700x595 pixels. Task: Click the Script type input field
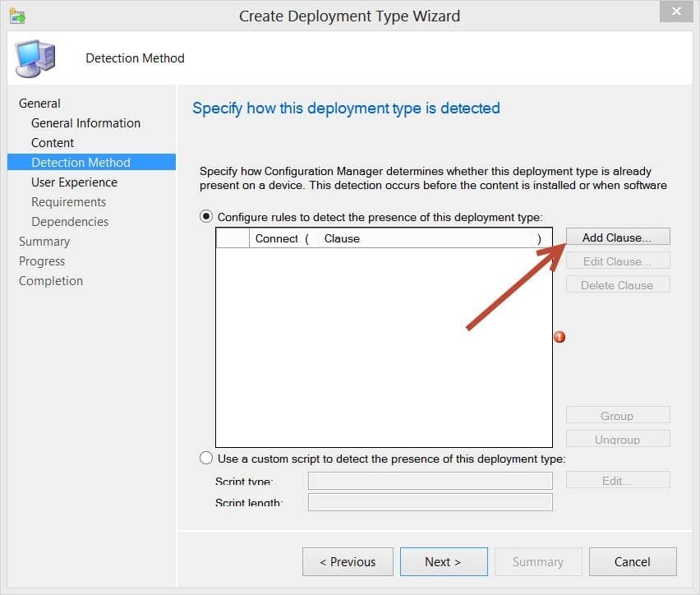(x=430, y=480)
